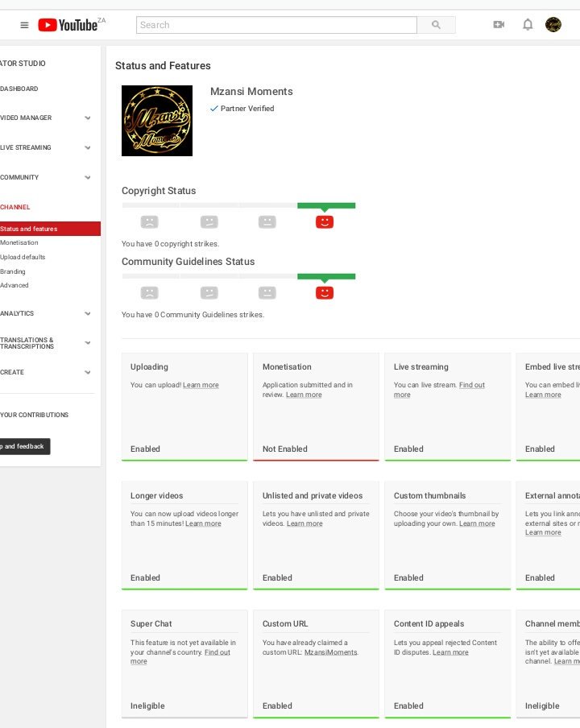Open Monetisation in the sidebar
The image size is (580, 728).
pos(19,243)
